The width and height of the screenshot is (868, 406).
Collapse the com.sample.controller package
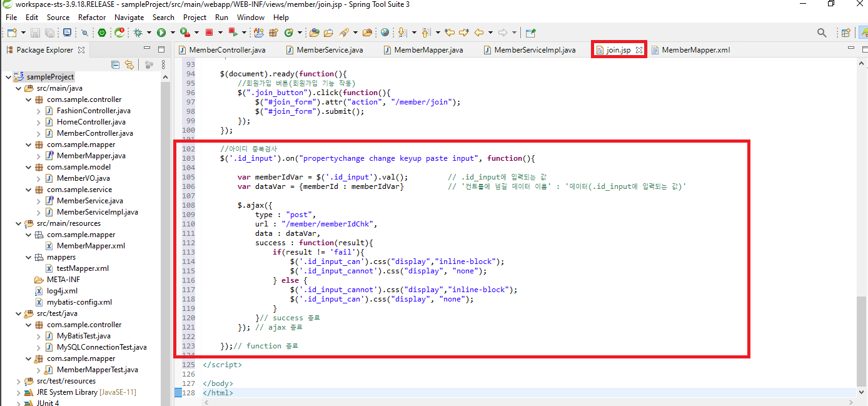tap(29, 99)
